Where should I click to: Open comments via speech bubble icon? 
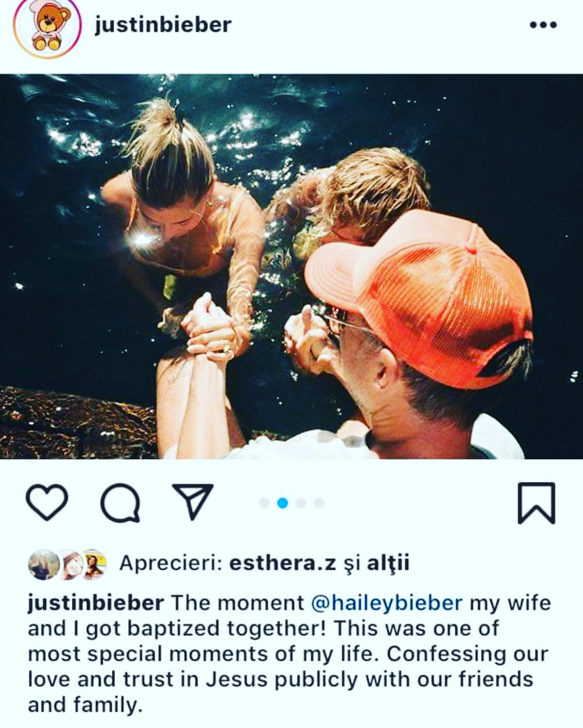120,503
